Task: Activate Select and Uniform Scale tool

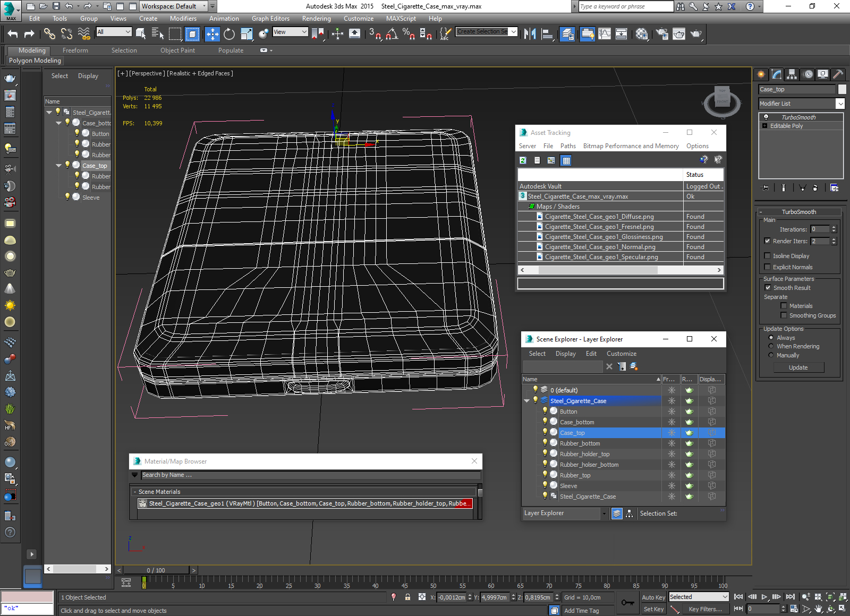Action: (246, 34)
